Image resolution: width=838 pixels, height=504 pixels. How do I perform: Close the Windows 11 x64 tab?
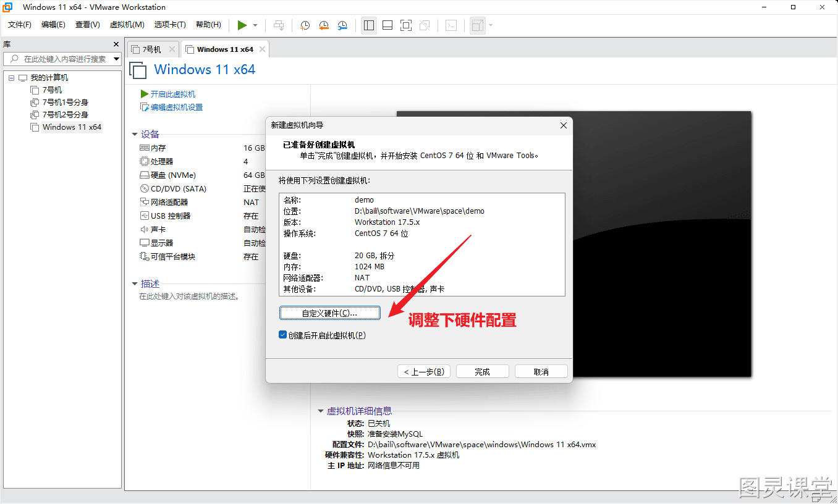tap(263, 49)
